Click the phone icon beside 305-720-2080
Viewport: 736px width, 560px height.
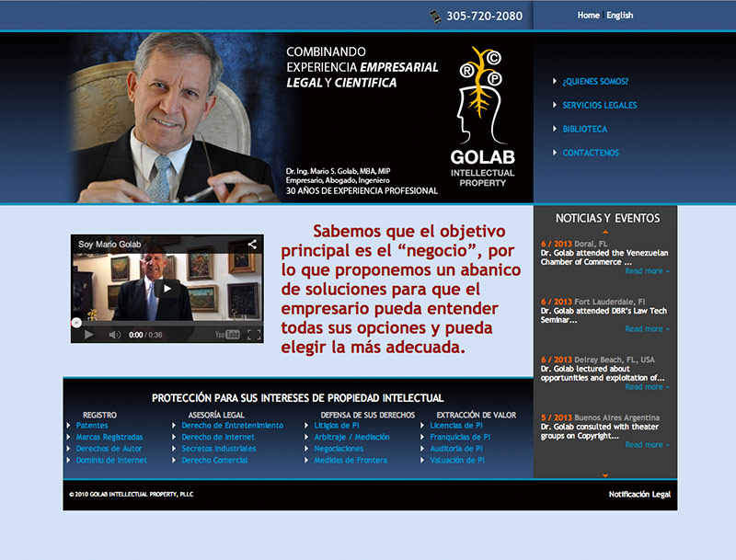point(435,17)
